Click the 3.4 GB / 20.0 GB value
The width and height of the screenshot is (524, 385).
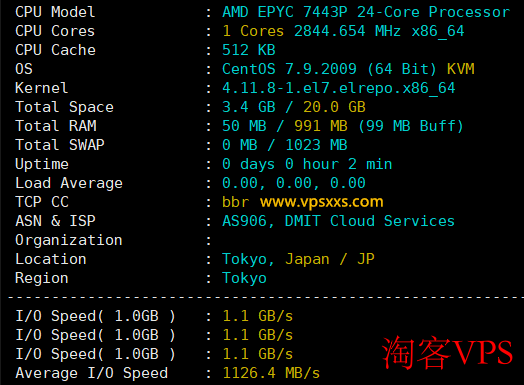[294, 107]
